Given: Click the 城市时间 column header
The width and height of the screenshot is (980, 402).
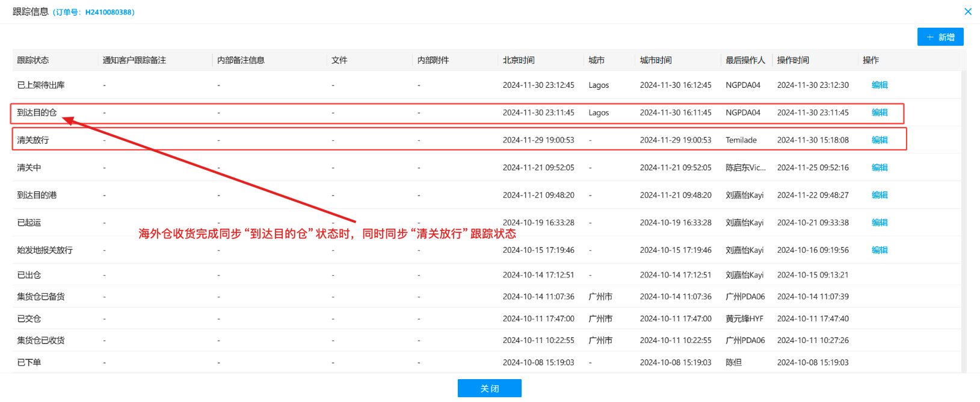Looking at the screenshot, I should pyautogui.click(x=656, y=60).
